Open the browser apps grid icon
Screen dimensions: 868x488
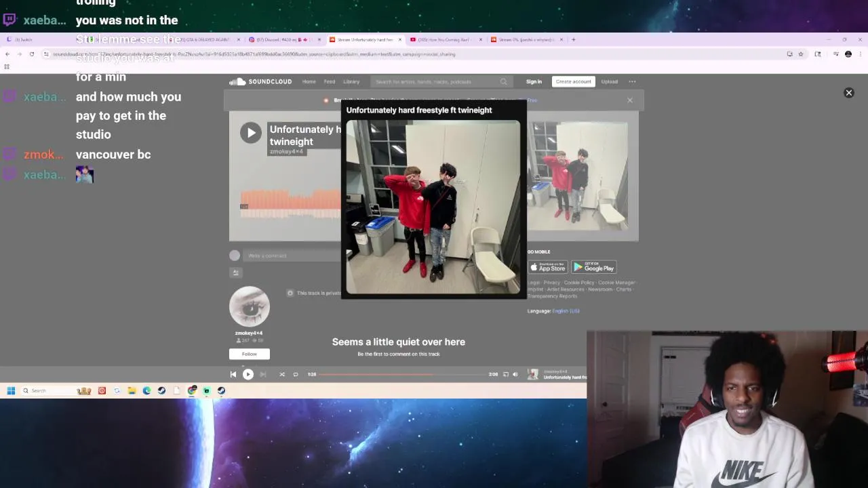(x=7, y=66)
